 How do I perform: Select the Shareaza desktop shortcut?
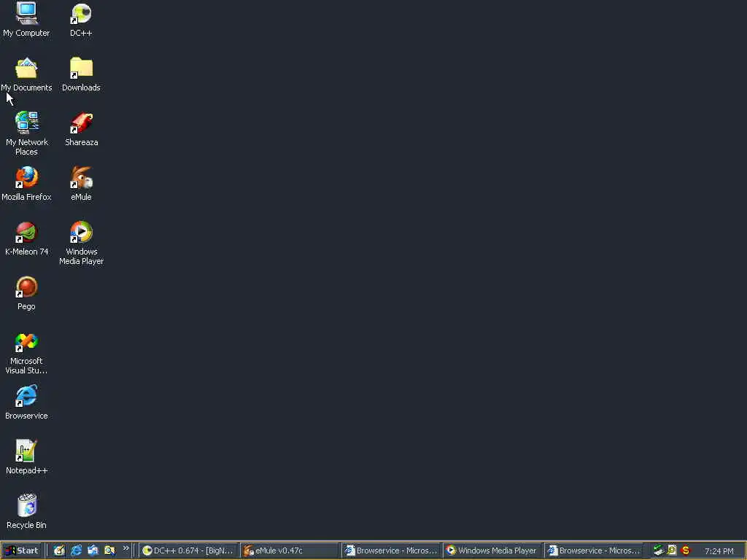pos(82,130)
